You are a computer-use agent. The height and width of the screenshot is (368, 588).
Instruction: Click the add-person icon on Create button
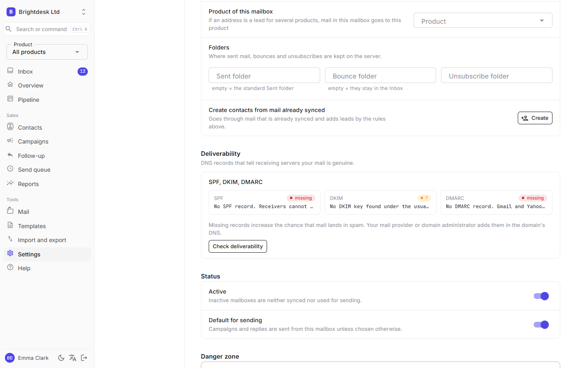click(525, 118)
